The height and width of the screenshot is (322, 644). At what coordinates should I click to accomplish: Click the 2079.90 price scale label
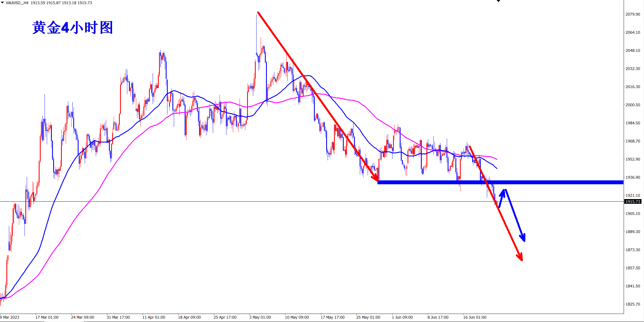coord(633,14)
